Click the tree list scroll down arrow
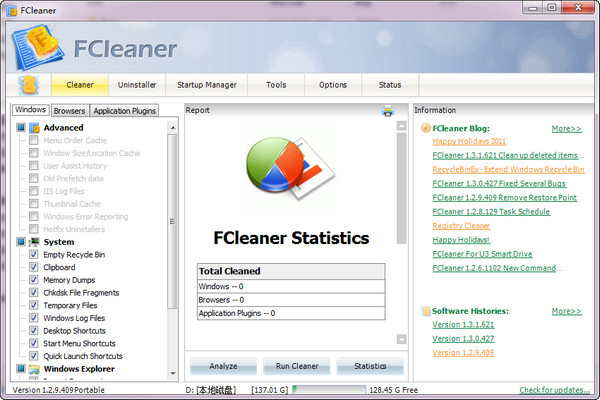600x400 pixels. (173, 373)
